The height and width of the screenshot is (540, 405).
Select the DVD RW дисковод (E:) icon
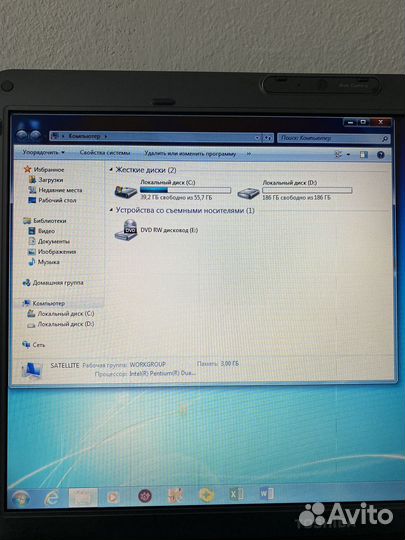coord(126,230)
